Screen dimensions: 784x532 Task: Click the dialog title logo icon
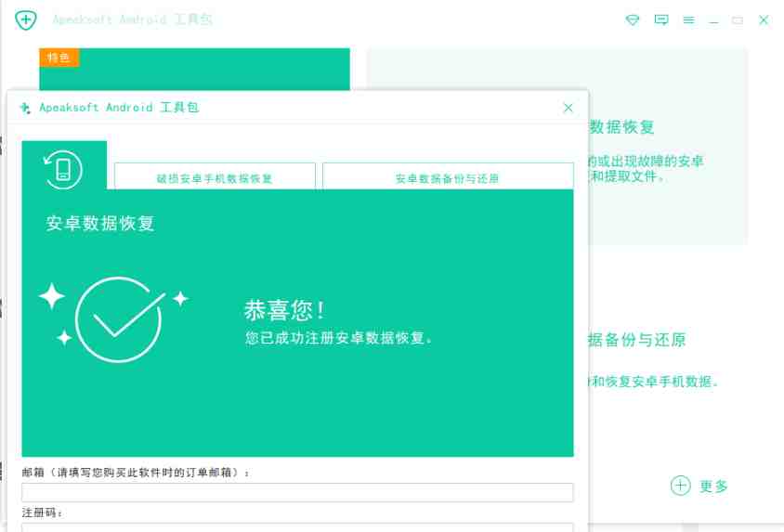25,108
